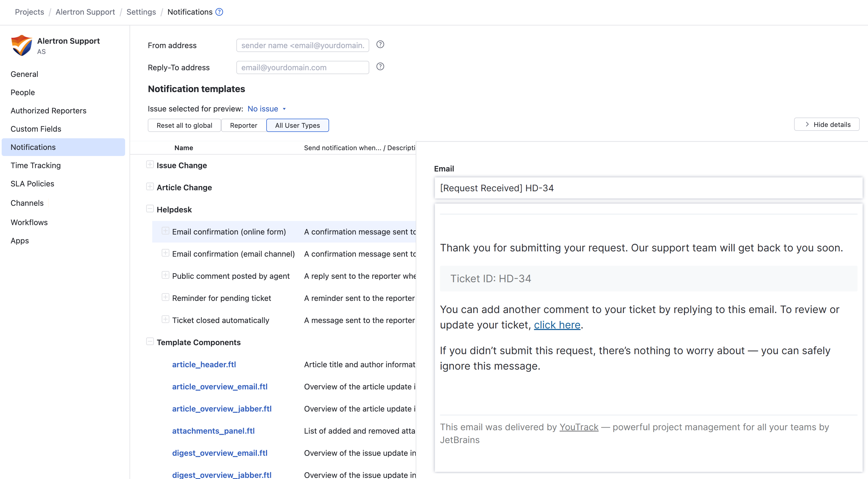The width and height of the screenshot is (868, 479).
Task: Click the 'click here' link in email preview
Action: [x=557, y=325]
